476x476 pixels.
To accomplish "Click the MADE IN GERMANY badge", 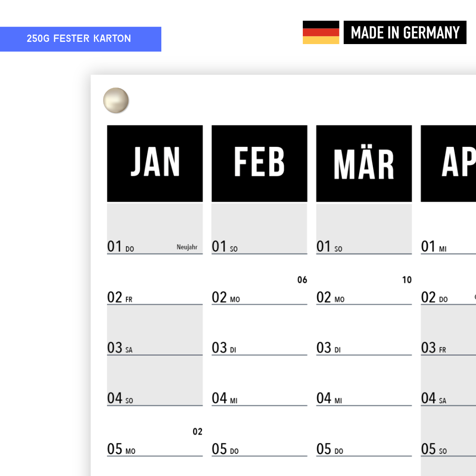I will click(x=405, y=33).
